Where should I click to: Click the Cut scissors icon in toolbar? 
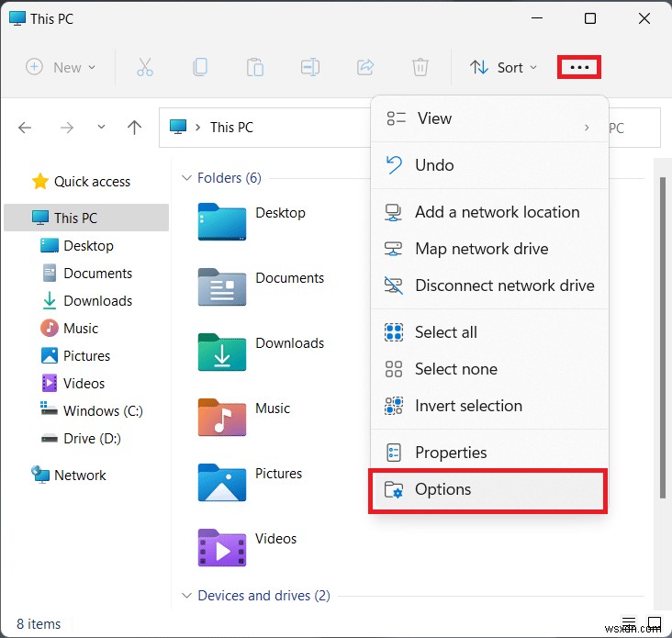[145, 67]
